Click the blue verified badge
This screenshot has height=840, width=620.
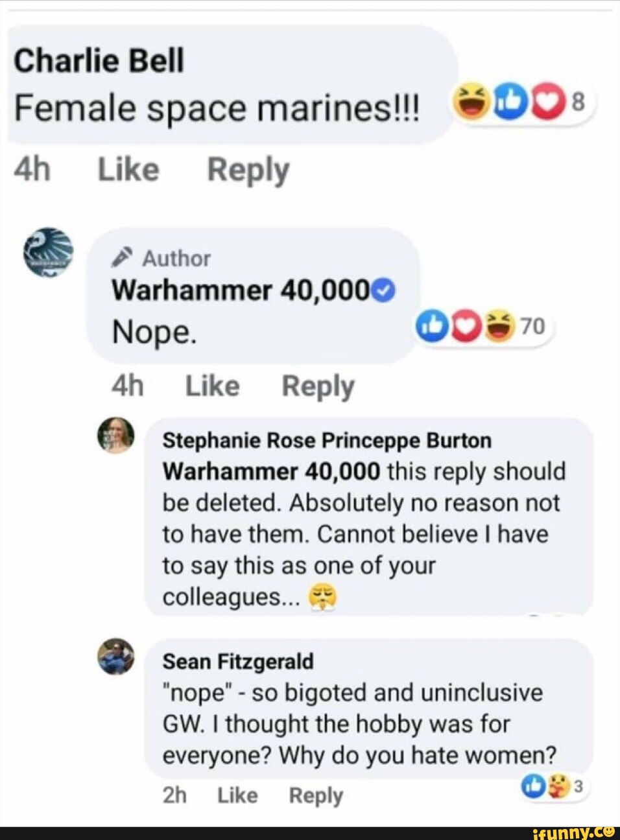385,290
